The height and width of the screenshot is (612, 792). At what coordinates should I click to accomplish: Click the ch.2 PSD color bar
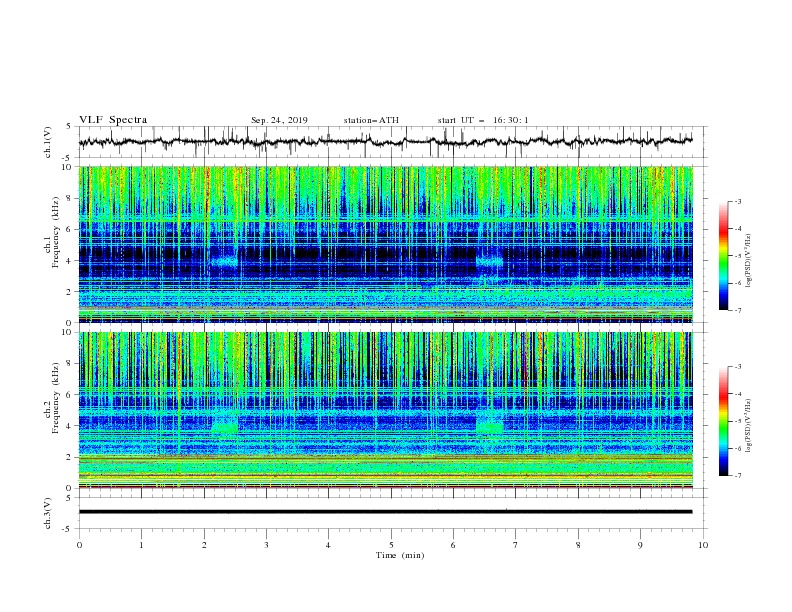[x=724, y=421]
